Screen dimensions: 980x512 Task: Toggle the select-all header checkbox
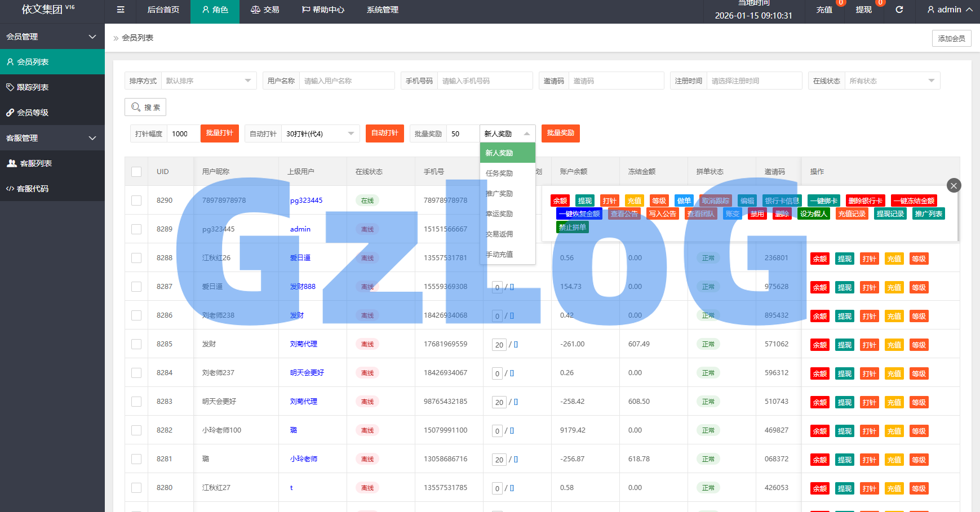tap(136, 172)
